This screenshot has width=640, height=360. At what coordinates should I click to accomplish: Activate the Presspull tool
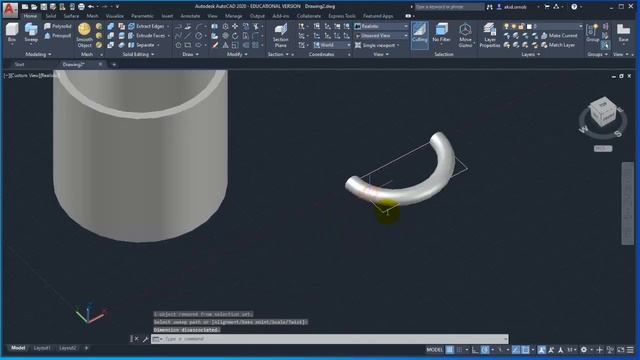(x=58, y=36)
